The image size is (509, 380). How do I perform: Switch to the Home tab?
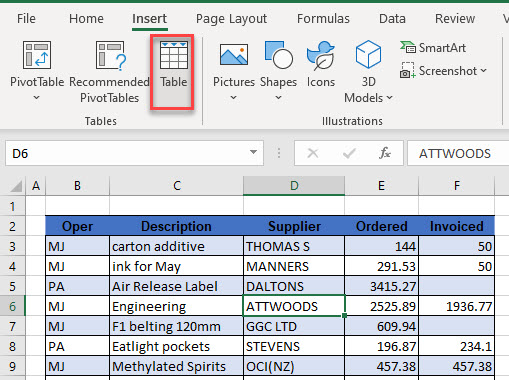[x=86, y=19]
